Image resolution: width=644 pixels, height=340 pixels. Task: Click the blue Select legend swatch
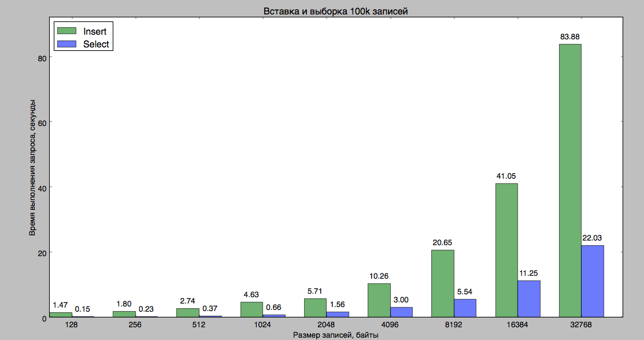point(66,44)
